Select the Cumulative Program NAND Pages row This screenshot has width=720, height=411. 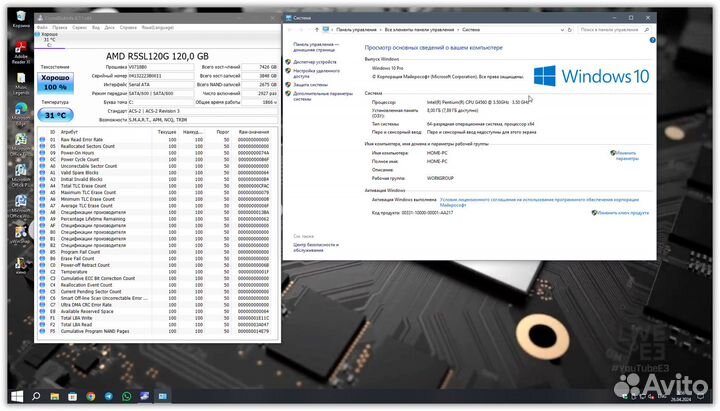157,332
